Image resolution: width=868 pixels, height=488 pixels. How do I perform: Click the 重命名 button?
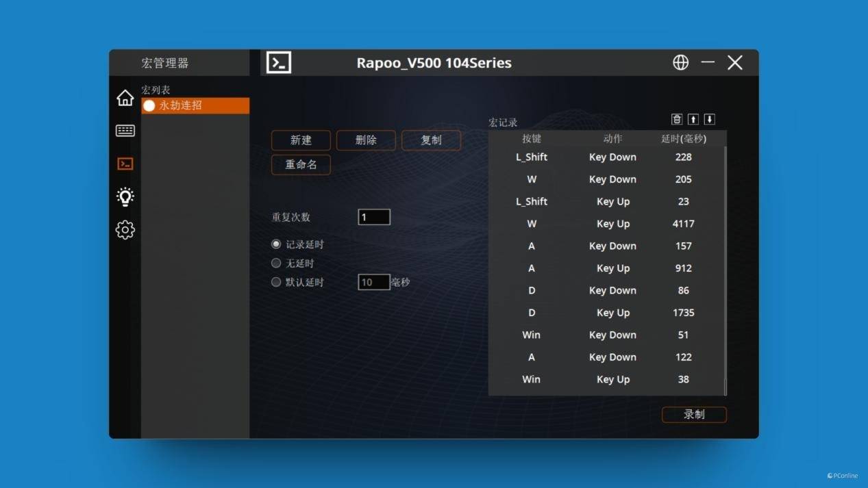tap(301, 165)
